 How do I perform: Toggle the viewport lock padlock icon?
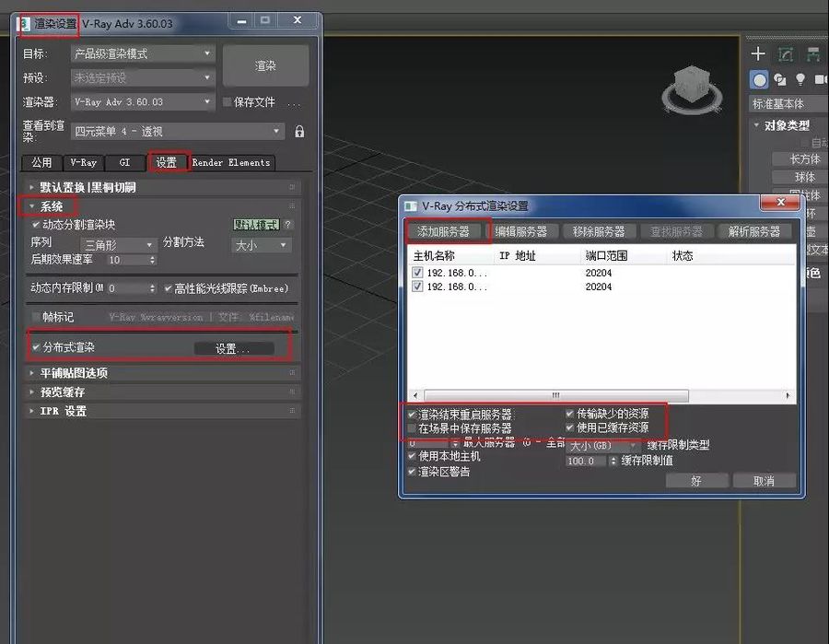299,132
